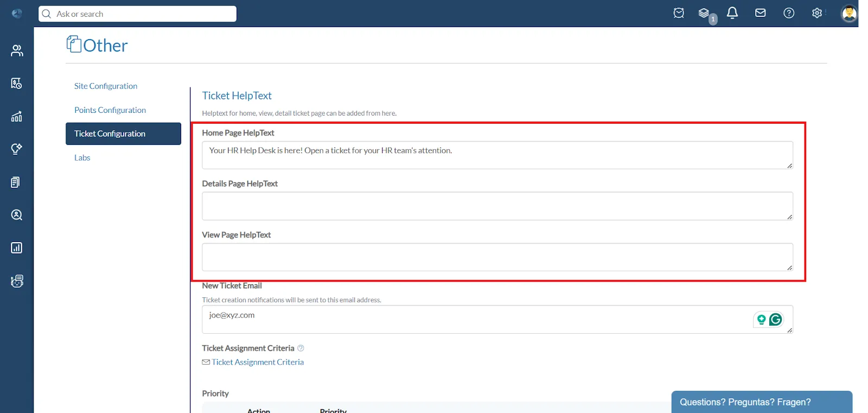Focus the Ask or search box
Image resolution: width=868 pixels, height=413 pixels.
pyautogui.click(x=137, y=14)
